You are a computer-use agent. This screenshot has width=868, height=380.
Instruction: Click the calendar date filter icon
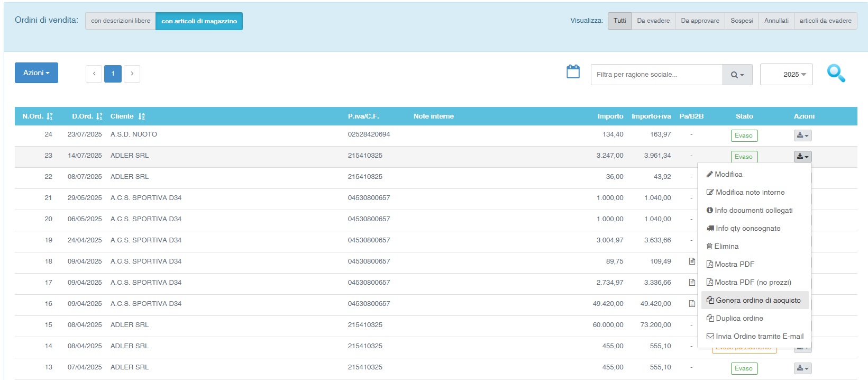click(x=573, y=72)
